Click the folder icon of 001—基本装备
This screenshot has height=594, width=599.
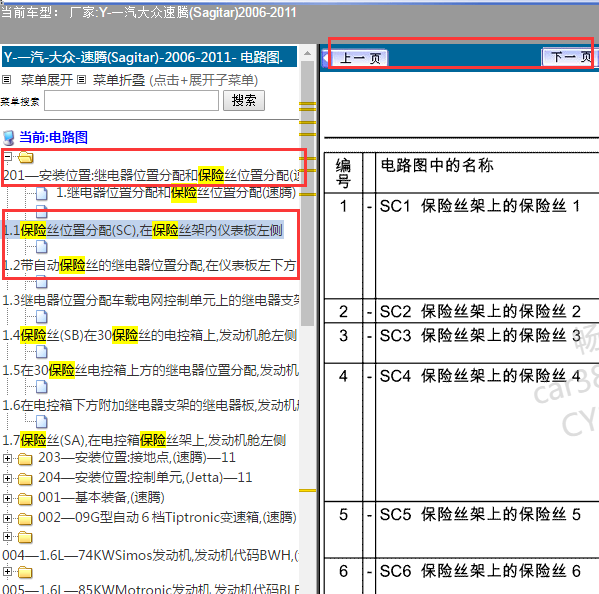25,499
